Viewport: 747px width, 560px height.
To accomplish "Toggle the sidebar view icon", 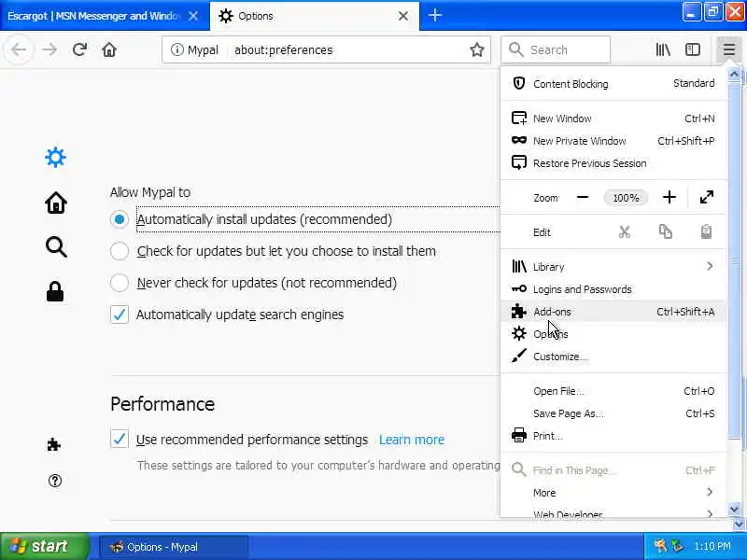I will [693, 49].
